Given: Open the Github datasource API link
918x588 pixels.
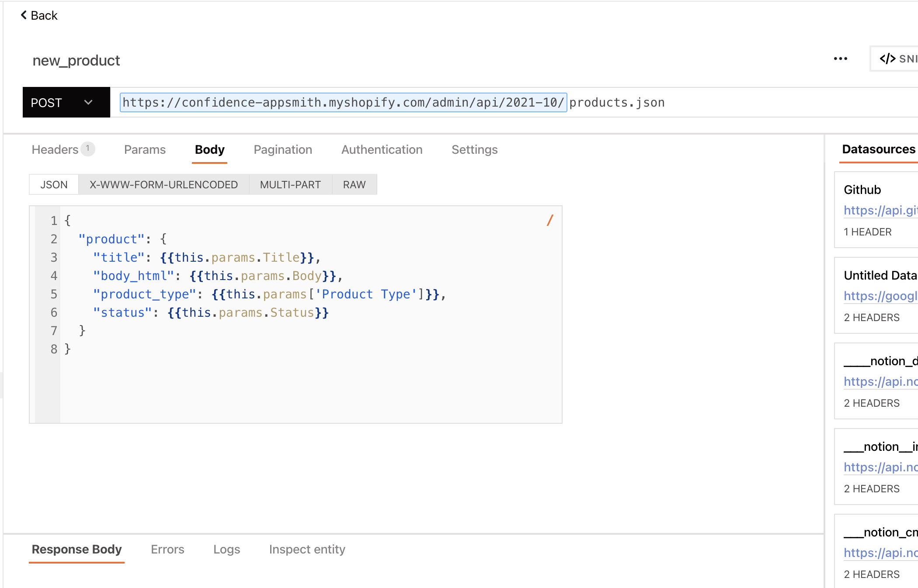Looking at the screenshot, I should [x=880, y=210].
